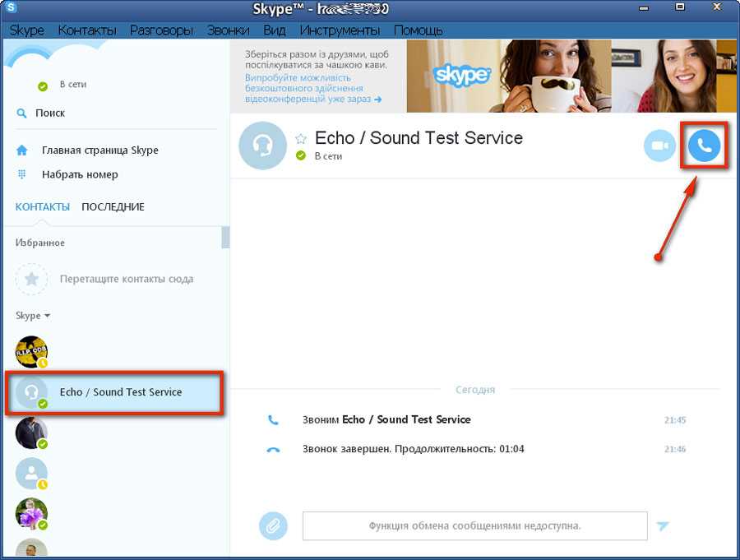Screen dimensions: 740x560
Task: Start a voice call with the phone button
Action: [703, 146]
